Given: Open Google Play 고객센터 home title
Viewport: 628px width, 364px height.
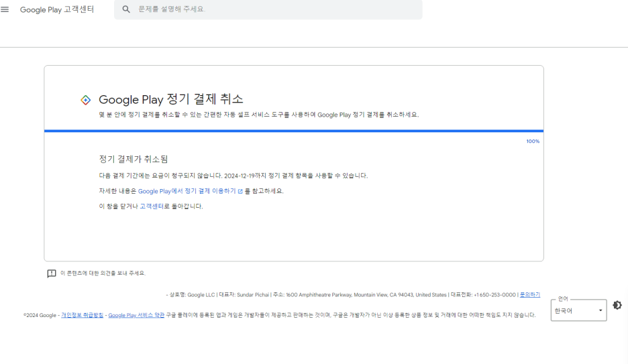Looking at the screenshot, I should point(57,9).
